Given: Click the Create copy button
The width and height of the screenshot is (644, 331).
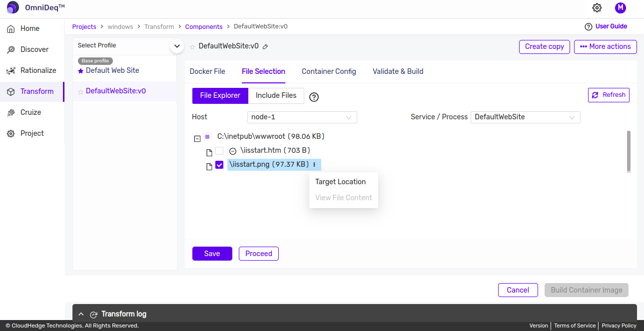Looking at the screenshot, I should (x=544, y=46).
